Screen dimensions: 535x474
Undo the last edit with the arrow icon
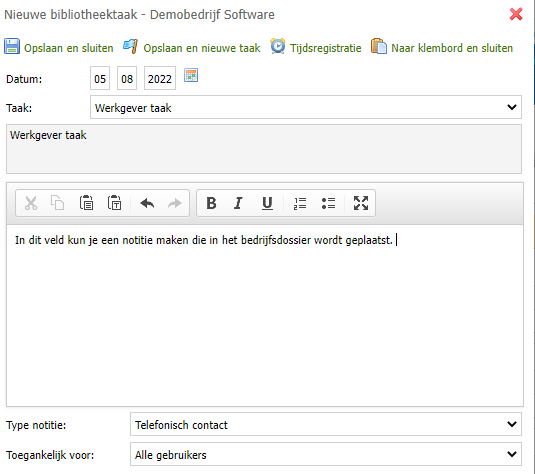click(147, 203)
